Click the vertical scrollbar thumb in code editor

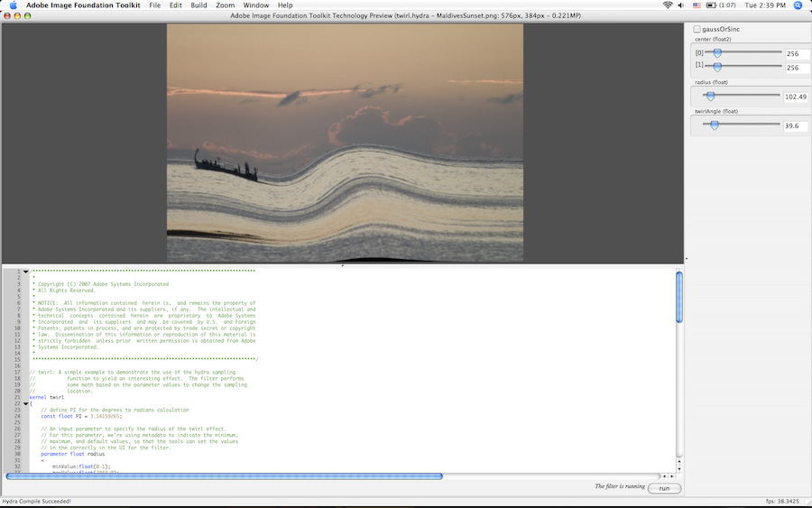(x=679, y=298)
